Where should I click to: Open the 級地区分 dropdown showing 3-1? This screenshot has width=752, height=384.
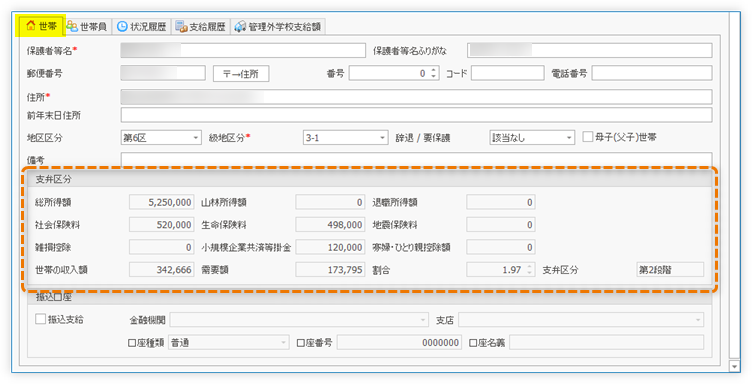coord(345,138)
